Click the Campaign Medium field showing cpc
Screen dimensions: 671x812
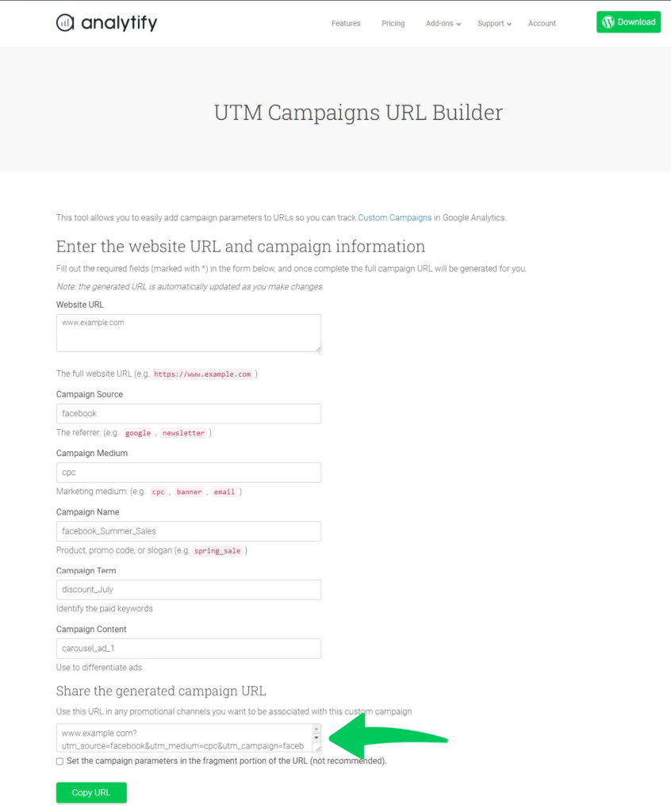188,472
